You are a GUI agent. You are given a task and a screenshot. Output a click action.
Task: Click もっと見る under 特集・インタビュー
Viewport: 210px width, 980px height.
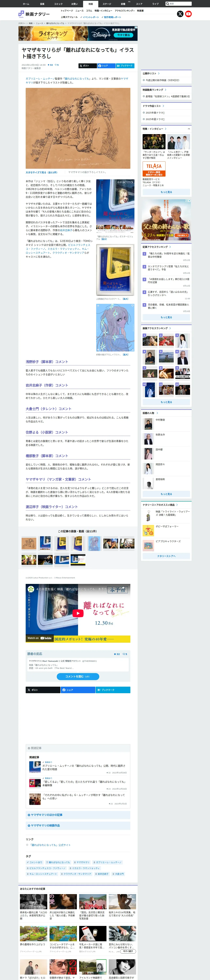coord(166,192)
